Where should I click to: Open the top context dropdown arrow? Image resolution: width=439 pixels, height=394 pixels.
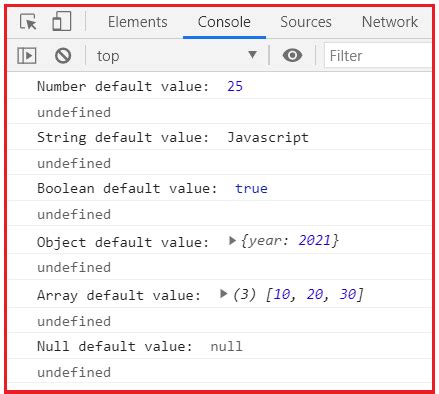pyautogui.click(x=253, y=54)
